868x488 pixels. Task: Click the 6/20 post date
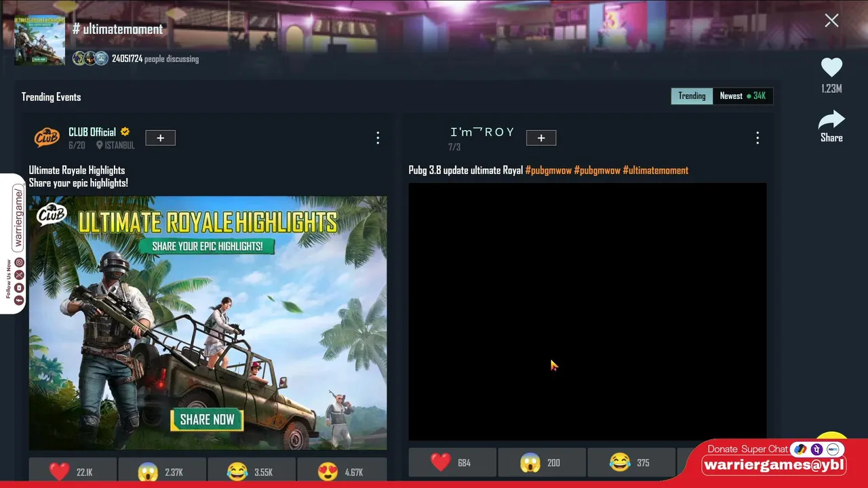click(x=77, y=145)
